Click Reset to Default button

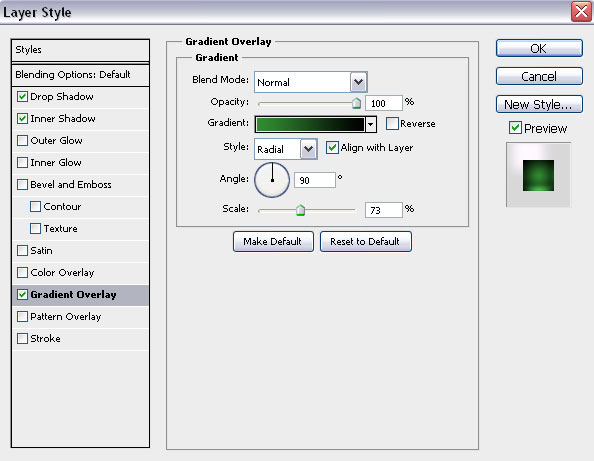coord(366,241)
